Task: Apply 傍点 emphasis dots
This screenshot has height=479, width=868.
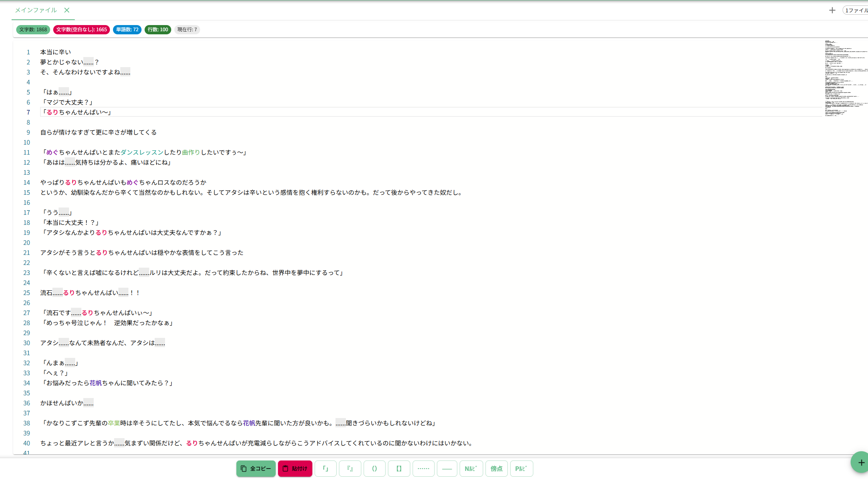Action: 496,469
